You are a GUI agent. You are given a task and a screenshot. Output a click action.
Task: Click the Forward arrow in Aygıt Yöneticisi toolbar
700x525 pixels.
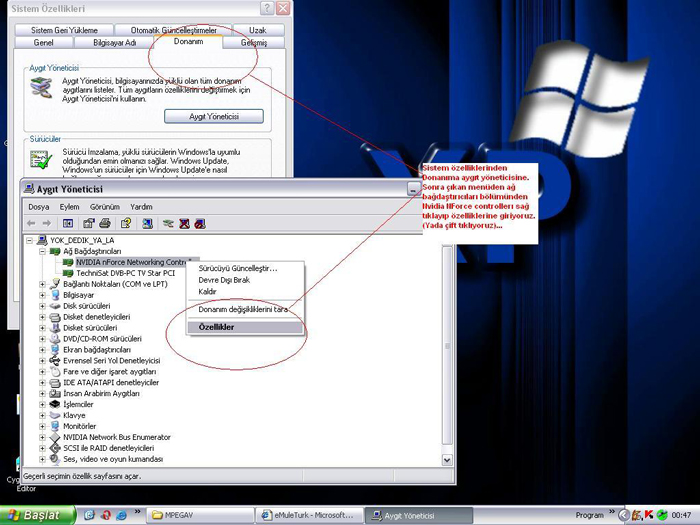coord(46,223)
